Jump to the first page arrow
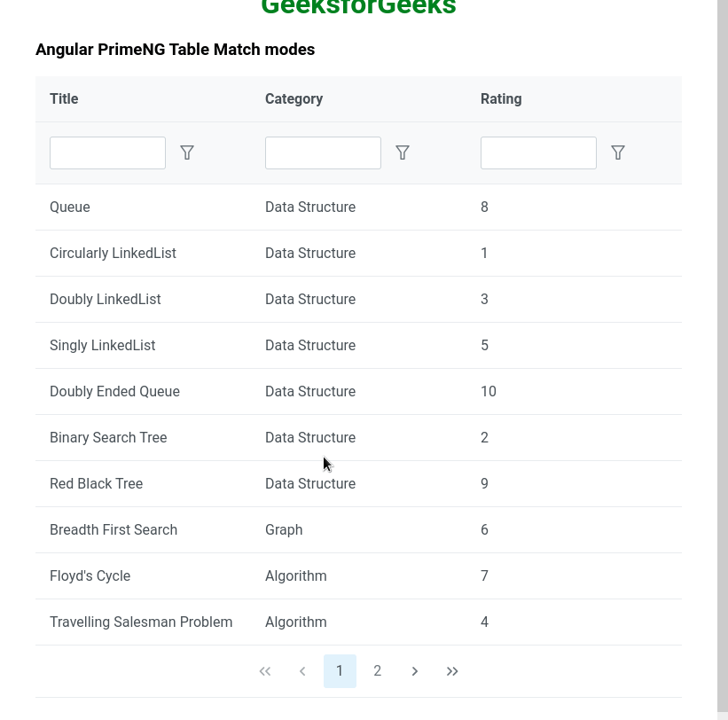The width and height of the screenshot is (728, 720). click(x=265, y=671)
